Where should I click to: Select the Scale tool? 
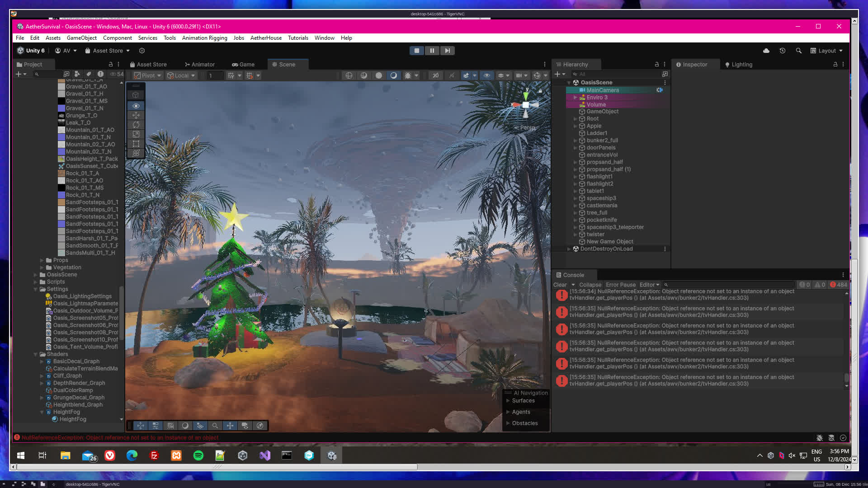tap(136, 134)
